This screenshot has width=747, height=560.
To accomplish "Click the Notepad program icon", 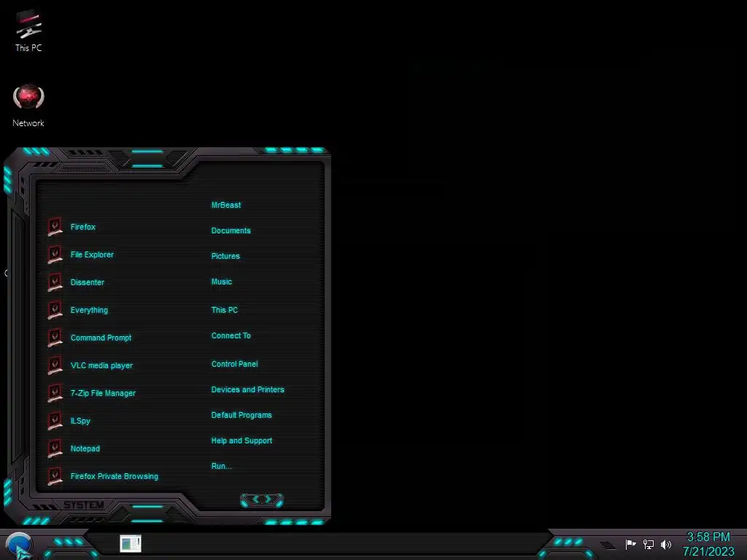I will coord(55,448).
